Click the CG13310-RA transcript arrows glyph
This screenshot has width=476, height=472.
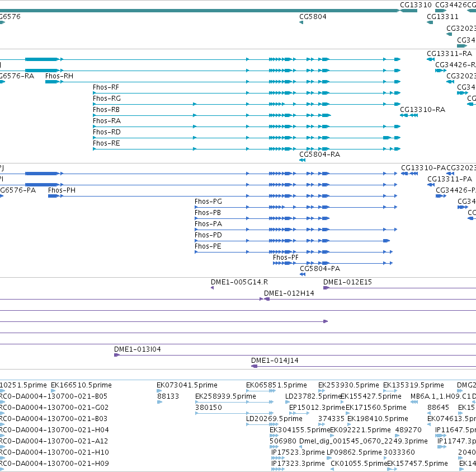409,115
